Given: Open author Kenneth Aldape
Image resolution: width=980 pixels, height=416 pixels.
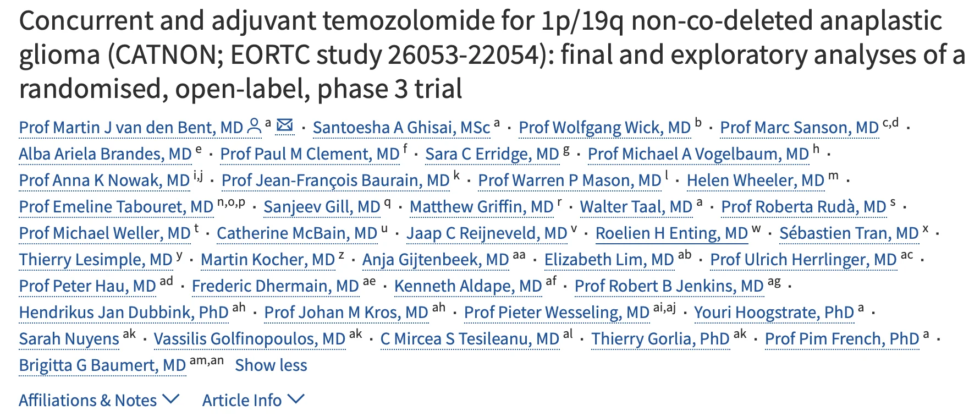Looking at the screenshot, I should 468,286.
